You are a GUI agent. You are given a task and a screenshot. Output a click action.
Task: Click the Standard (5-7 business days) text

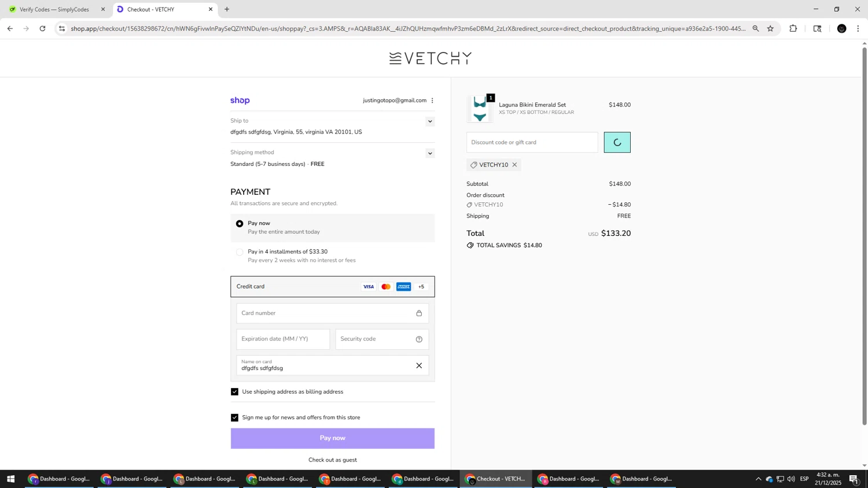click(x=268, y=164)
